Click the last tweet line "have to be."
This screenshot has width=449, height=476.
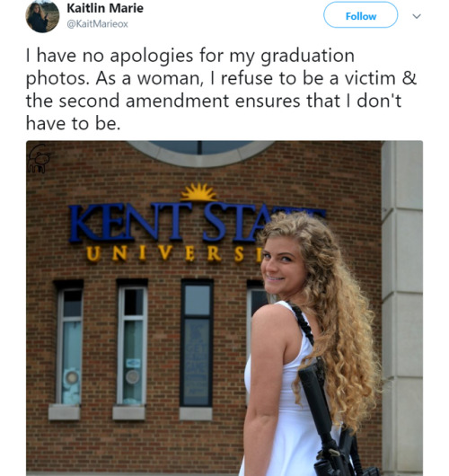point(73,124)
